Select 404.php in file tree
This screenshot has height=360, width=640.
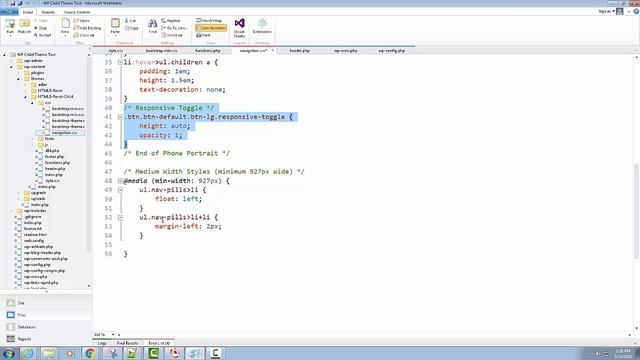coord(52,151)
